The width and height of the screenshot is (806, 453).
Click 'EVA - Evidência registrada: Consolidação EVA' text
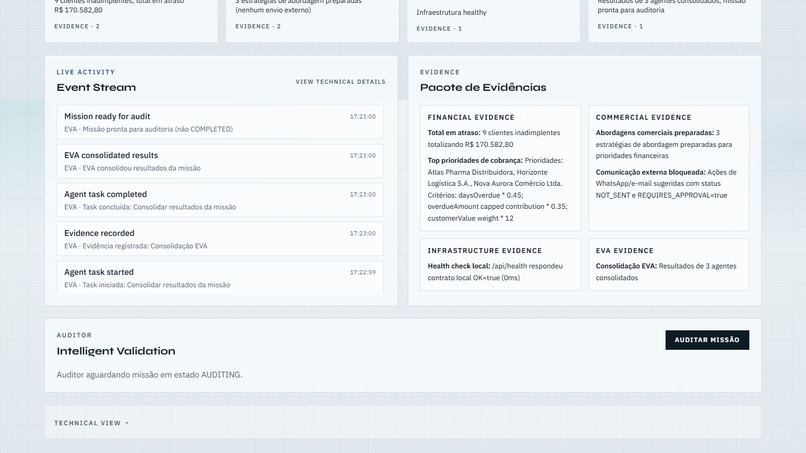(x=136, y=246)
